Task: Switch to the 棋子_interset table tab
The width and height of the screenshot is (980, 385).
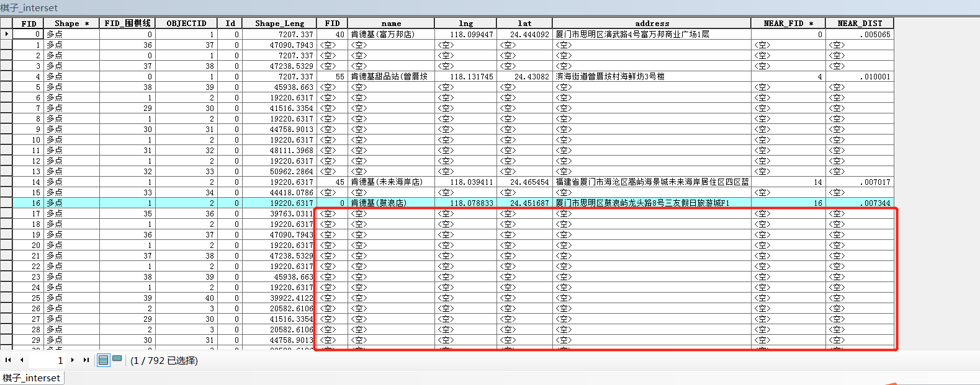Action: pos(32,378)
